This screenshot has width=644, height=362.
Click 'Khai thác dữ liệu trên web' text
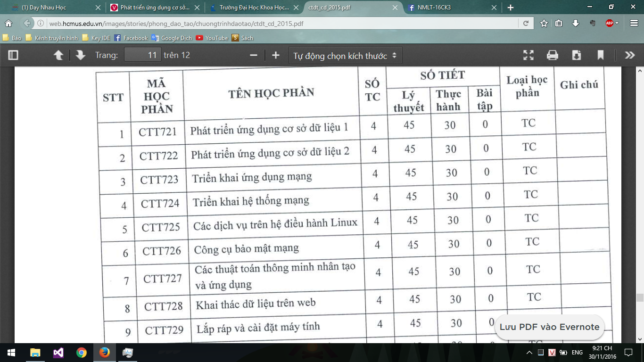pyautogui.click(x=256, y=304)
